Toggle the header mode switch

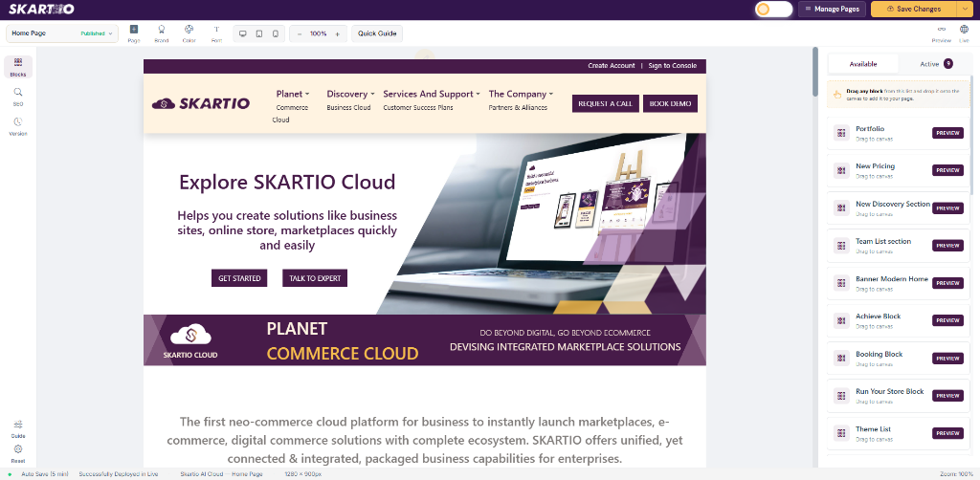coord(773,9)
